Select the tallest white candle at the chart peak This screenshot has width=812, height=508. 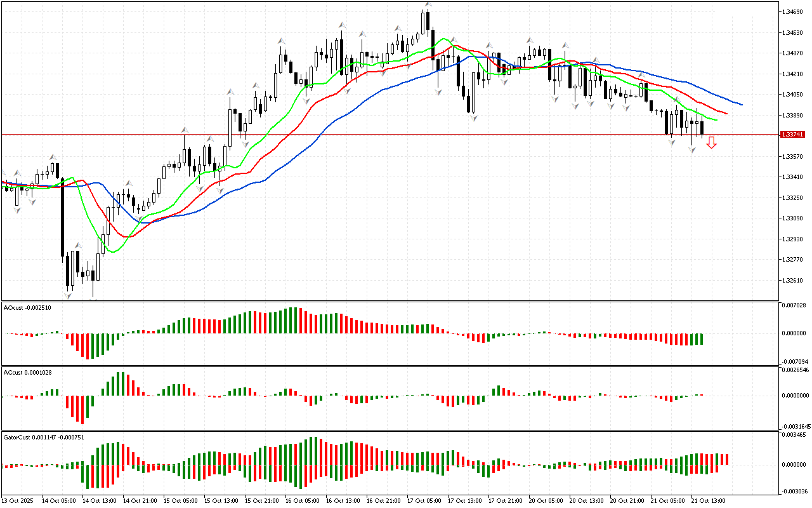423,23
